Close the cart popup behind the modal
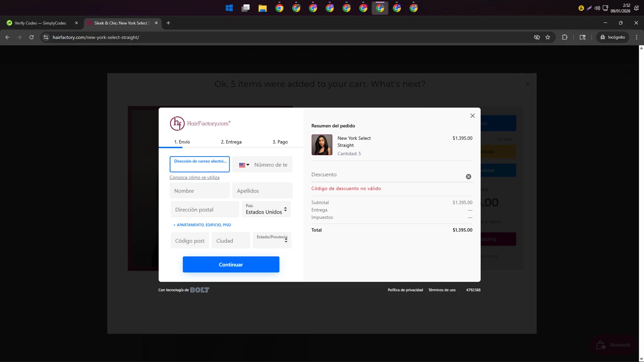Image resolution: width=644 pixels, height=362 pixels. coord(528,84)
